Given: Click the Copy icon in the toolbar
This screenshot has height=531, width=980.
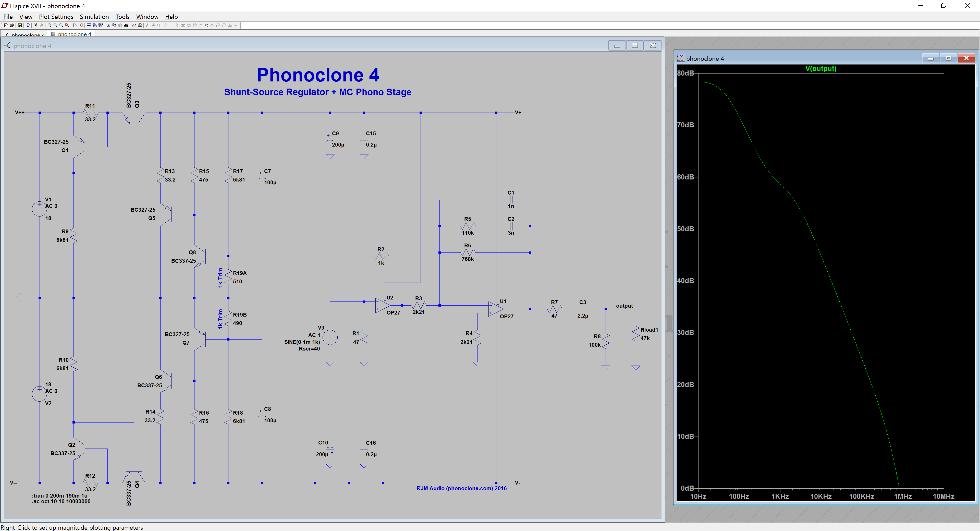Looking at the screenshot, I should [115, 26].
